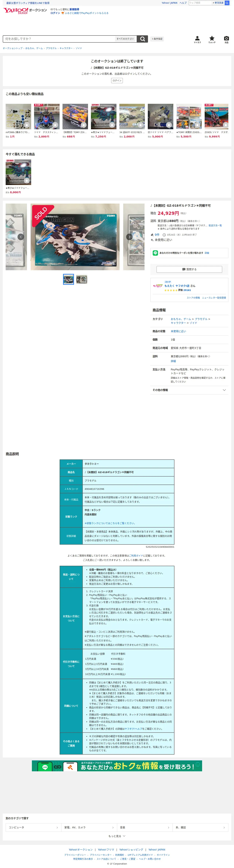Open 配送方法一覧 link
Viewport: 234px width, 868px height.
click(x=215, y=225)
